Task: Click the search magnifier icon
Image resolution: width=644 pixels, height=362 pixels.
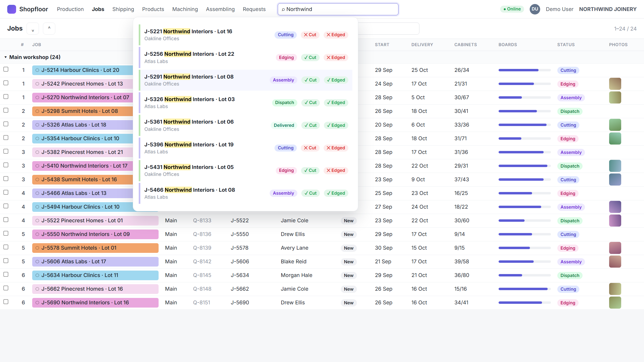Action: (283, 9)
